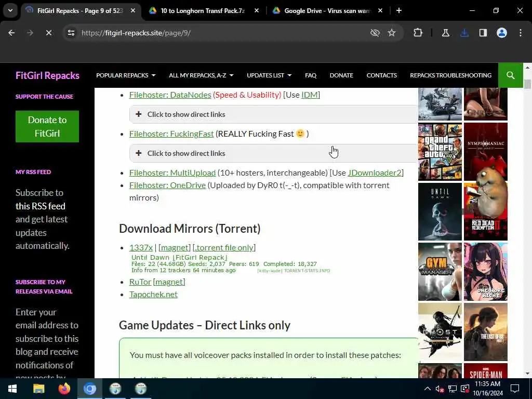Go to the FAQ page
The height and width of the screenshot is (399, 532).
pos(311,75)
